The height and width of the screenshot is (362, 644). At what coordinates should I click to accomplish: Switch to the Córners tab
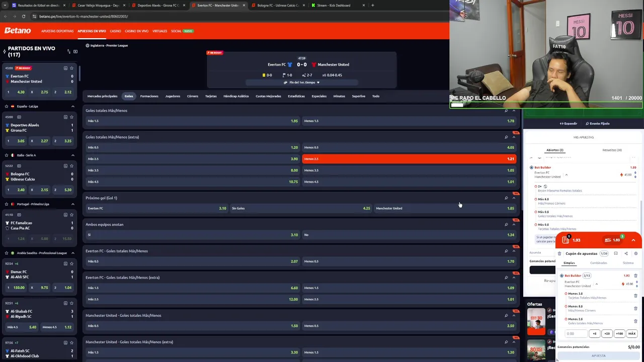(x=193, y=96)
